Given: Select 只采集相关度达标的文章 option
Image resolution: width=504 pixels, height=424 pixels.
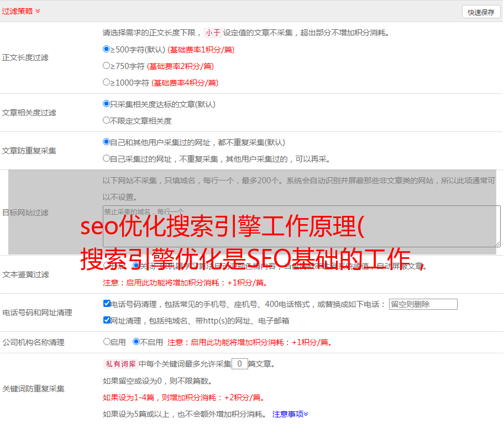Looking at the screenshot, I should point(107,104).
